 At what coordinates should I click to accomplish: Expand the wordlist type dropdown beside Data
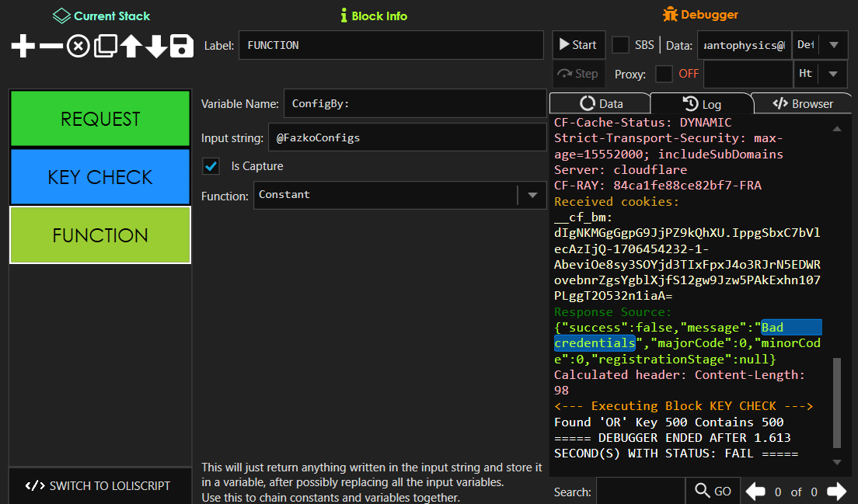click(x=833, y=44)
